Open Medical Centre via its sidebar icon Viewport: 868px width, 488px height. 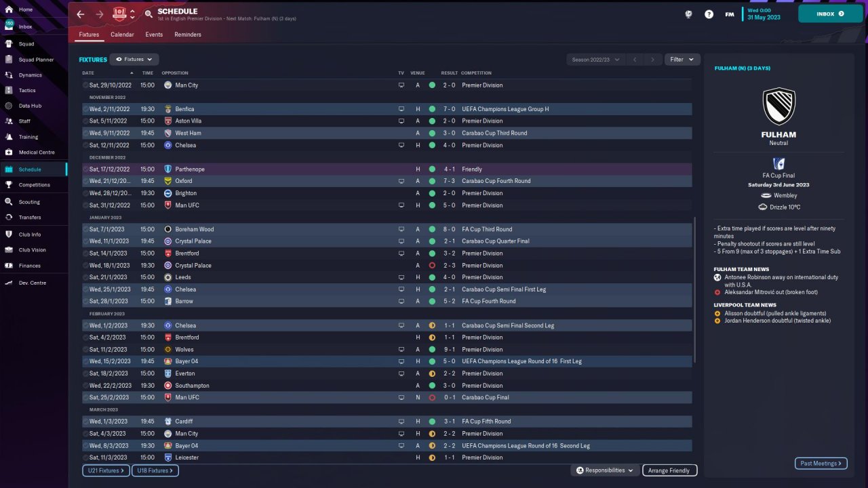(9, 152)
